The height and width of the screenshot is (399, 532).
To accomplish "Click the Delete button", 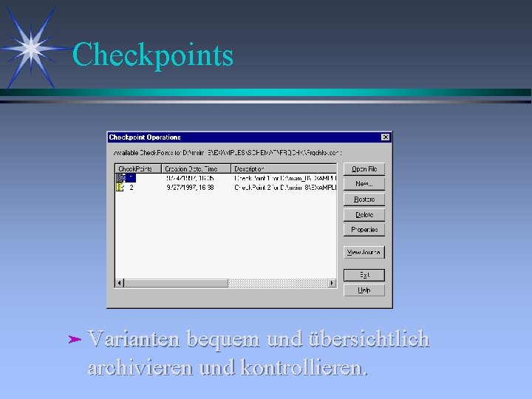I will point(364,215).
